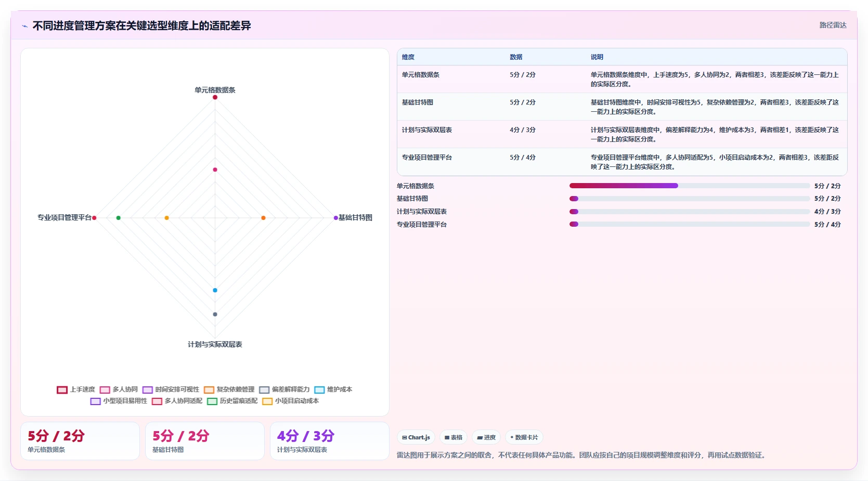Click the Chart.js chip
The width and height of the screenshot is (868, 481).
[x=416, y=437]
